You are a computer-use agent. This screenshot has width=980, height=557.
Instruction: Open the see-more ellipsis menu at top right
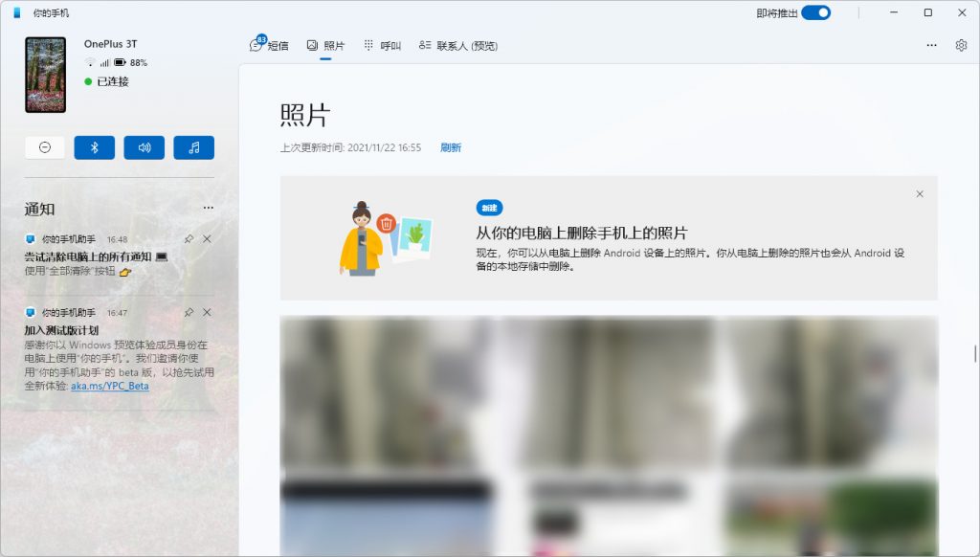click(x=931, y=45)
